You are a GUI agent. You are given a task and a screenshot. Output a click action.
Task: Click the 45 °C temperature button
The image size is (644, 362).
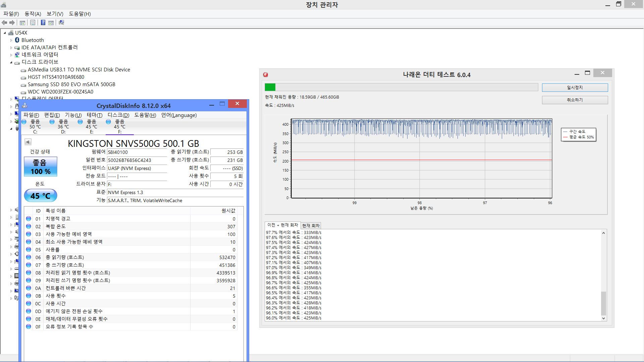point(41,196)
